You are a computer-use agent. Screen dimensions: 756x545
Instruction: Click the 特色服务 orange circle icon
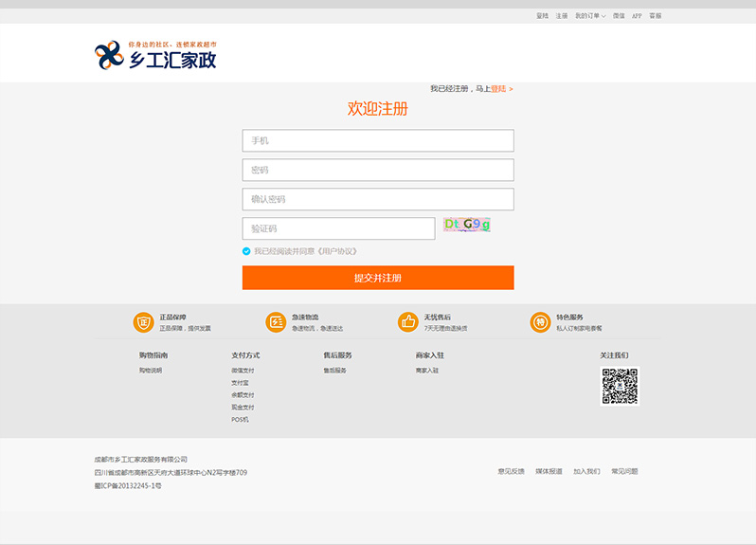(540, 322)
